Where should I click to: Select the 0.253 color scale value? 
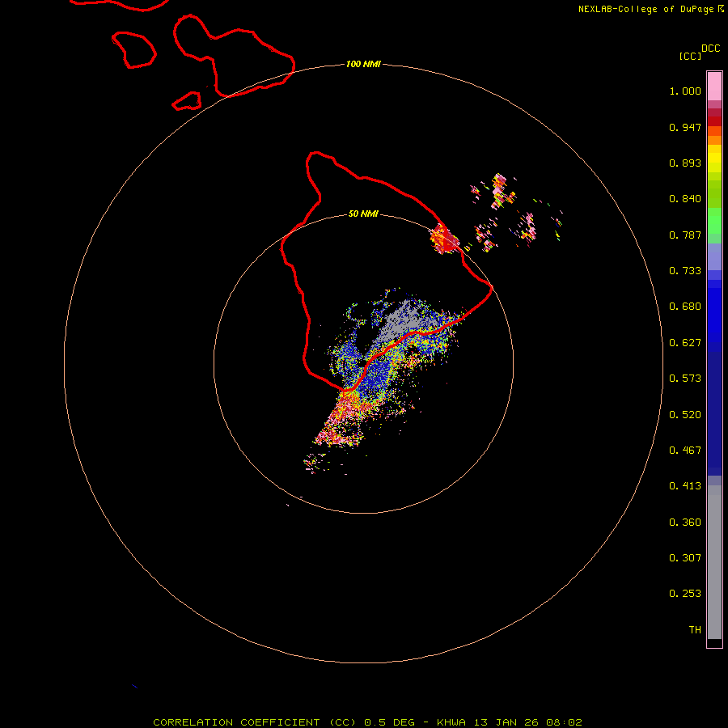685,594
